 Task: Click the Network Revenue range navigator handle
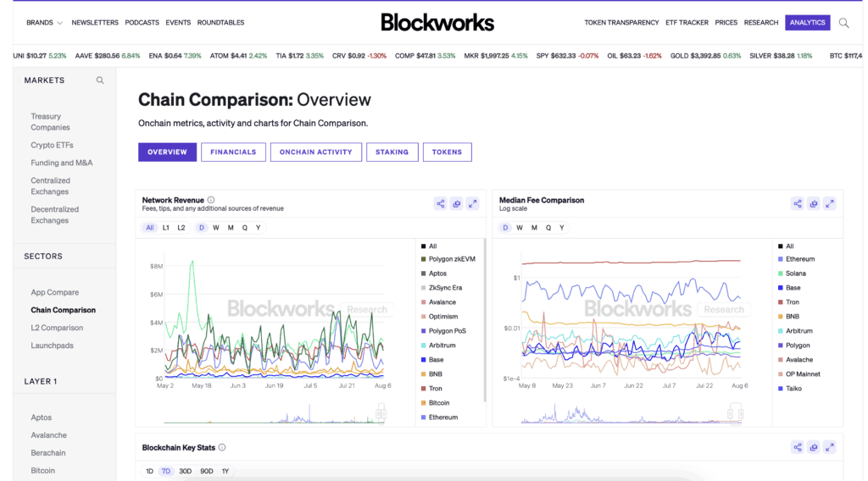click(x=381, y=412)
